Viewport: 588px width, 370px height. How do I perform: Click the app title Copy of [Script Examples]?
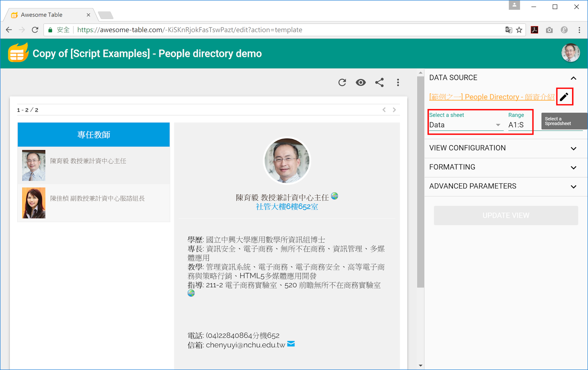pos(147,54)
